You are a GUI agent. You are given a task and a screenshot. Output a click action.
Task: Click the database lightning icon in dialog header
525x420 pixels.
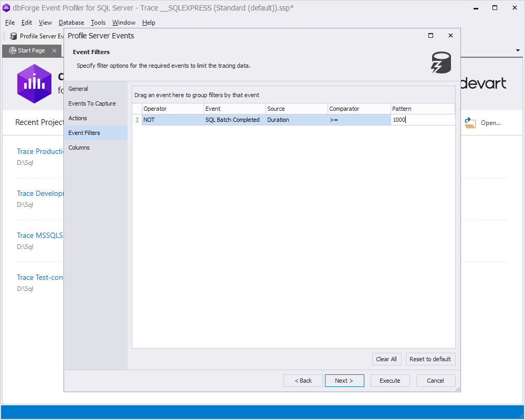[441, 62]
